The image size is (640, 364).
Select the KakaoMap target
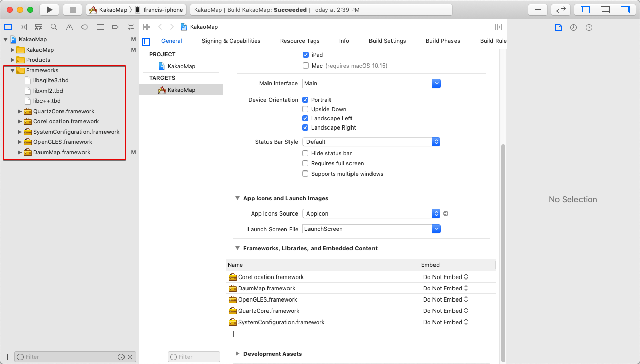click(181, 90)
